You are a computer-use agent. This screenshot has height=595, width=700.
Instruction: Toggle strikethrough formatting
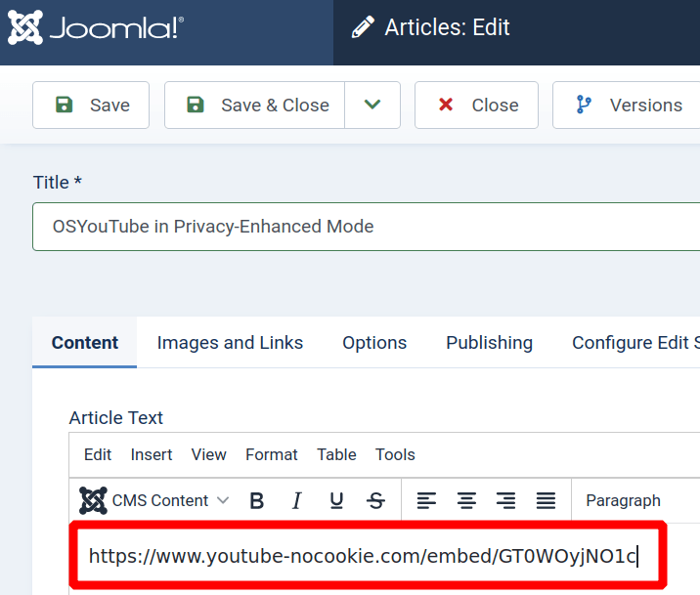375,500
